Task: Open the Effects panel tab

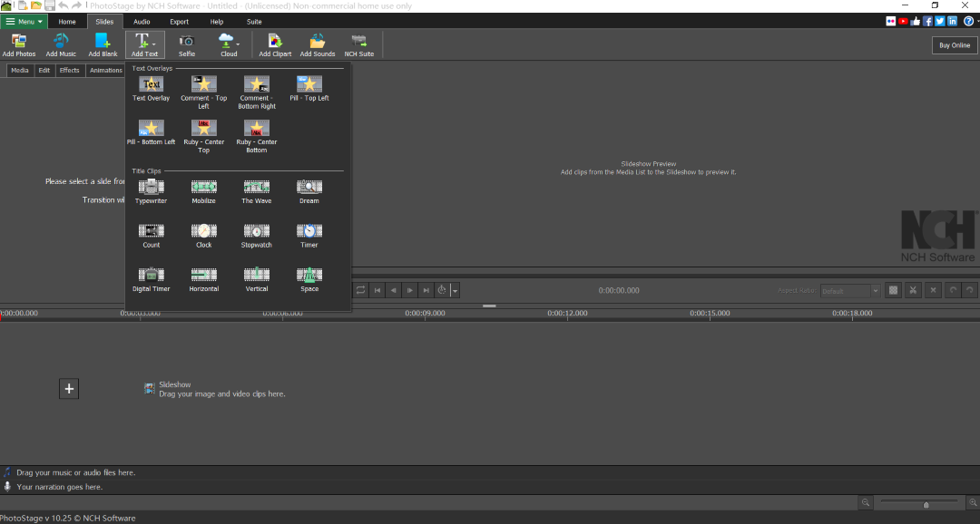Action: pyautogui.click(x=69, y=70)
